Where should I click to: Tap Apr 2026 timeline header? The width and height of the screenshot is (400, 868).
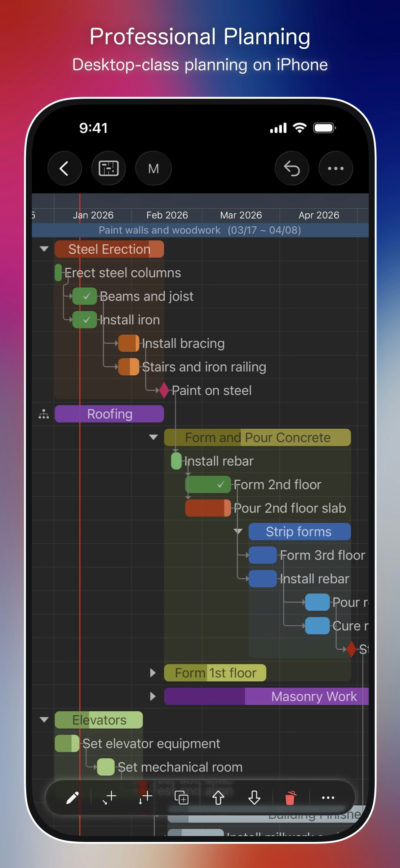(x=319, y=215)
